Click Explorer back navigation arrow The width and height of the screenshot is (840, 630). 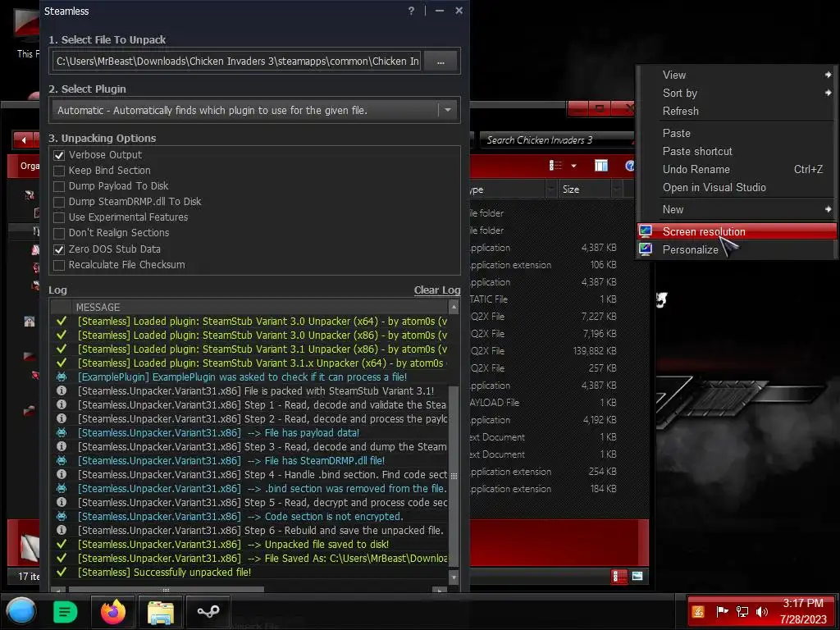click(24, 139)
